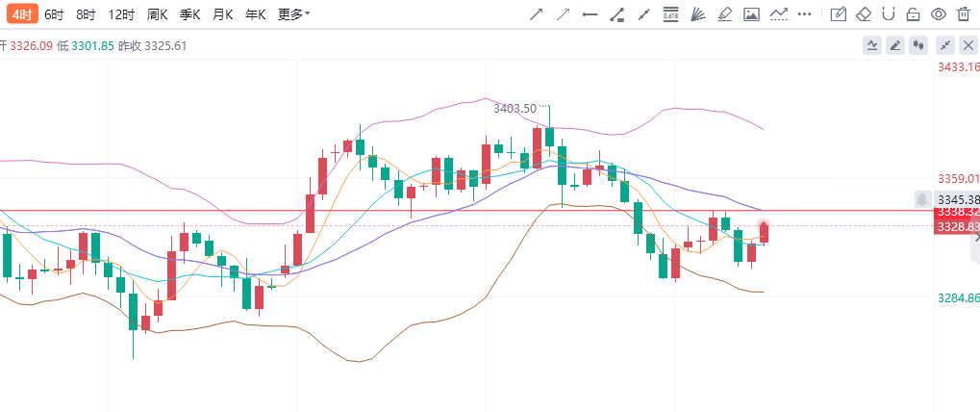Toggle the drawing lock icon
980x412 pixels.
pos(913,14)
